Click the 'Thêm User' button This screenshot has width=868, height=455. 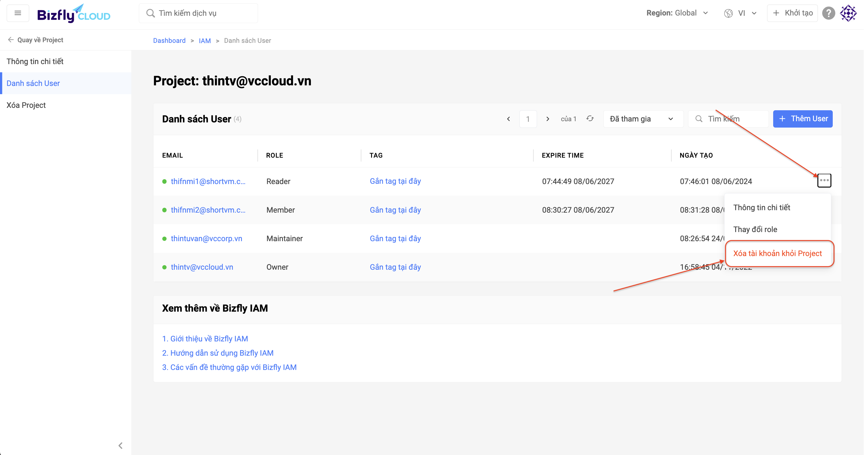(802, 119)
